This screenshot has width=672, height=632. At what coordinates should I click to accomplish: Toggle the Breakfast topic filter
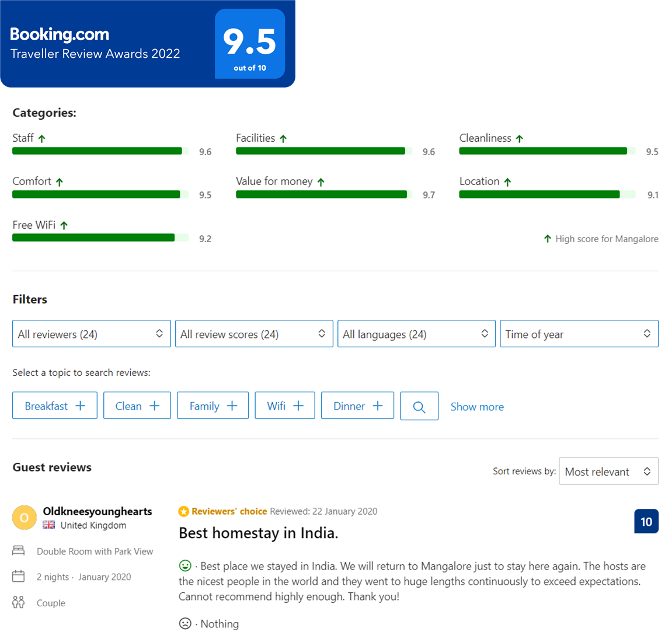coord(55,406)
